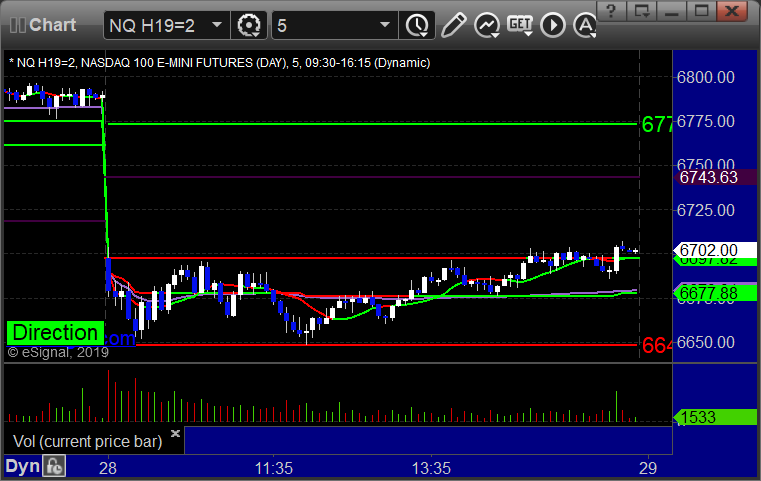Open the alerts A icon
The width and height of the screenshot is (761, 481).
click(x=585, y=25)
